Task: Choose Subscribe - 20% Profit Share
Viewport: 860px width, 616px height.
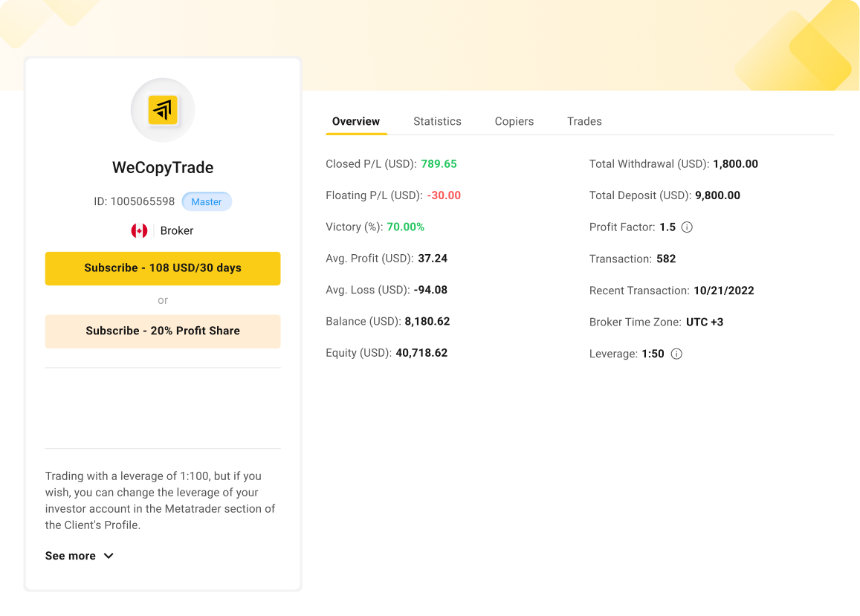Action: coord(163,331)
